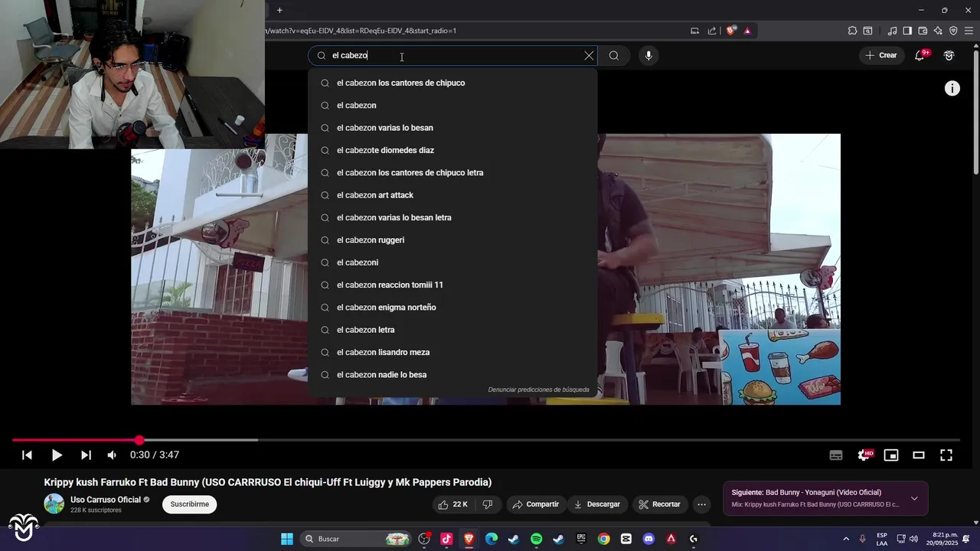The width and height of the screenshot is (980, 551).
Task: Seek on the red video progress bar
Action: 75,440
